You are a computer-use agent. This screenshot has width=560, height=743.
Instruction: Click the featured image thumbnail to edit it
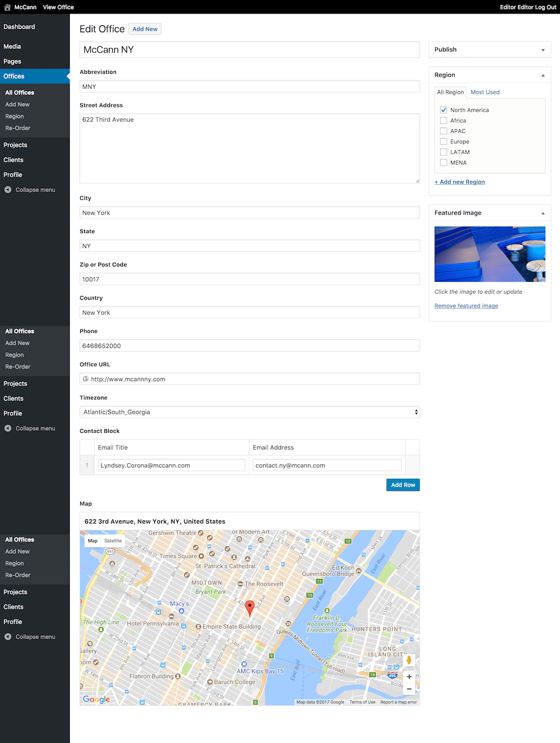490,254
